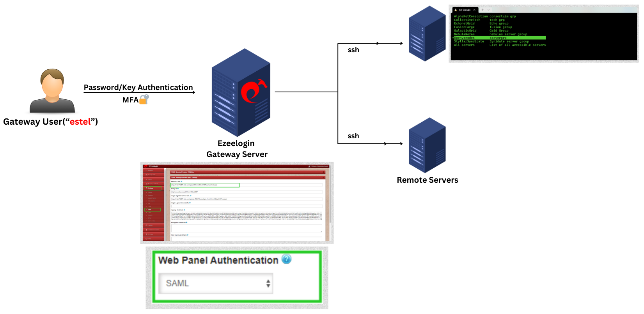Expand the Web Portals sidebar menu

click(x=153, y=175)
